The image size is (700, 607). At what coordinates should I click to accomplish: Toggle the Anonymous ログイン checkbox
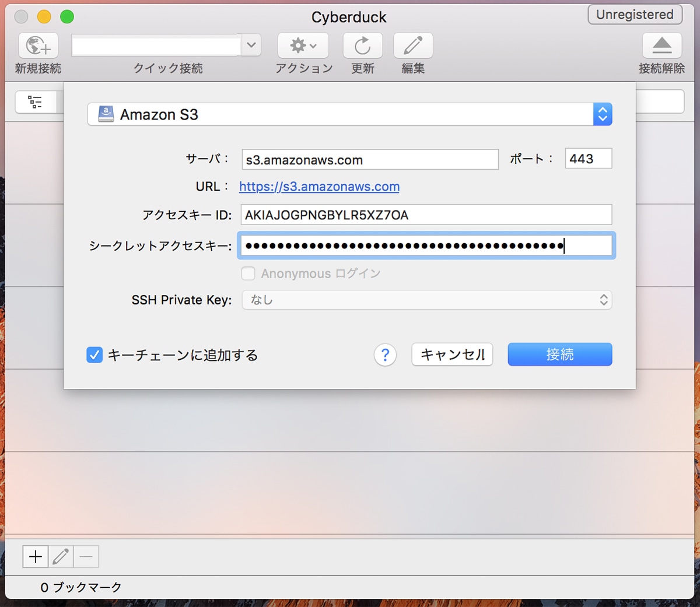(x=249, y=273)
